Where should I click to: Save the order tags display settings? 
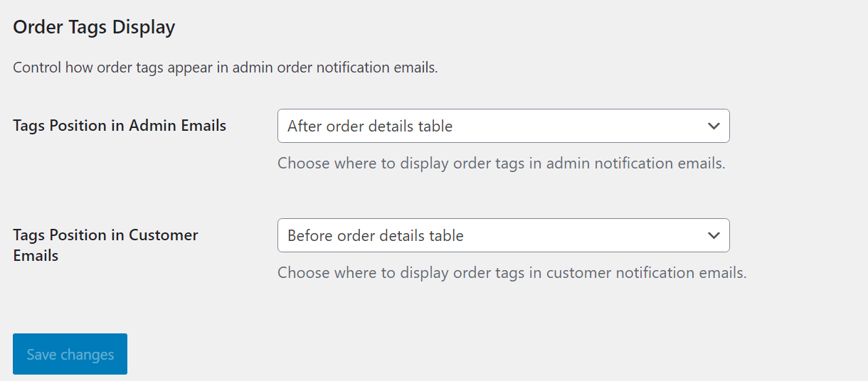[x=70, y=354]
